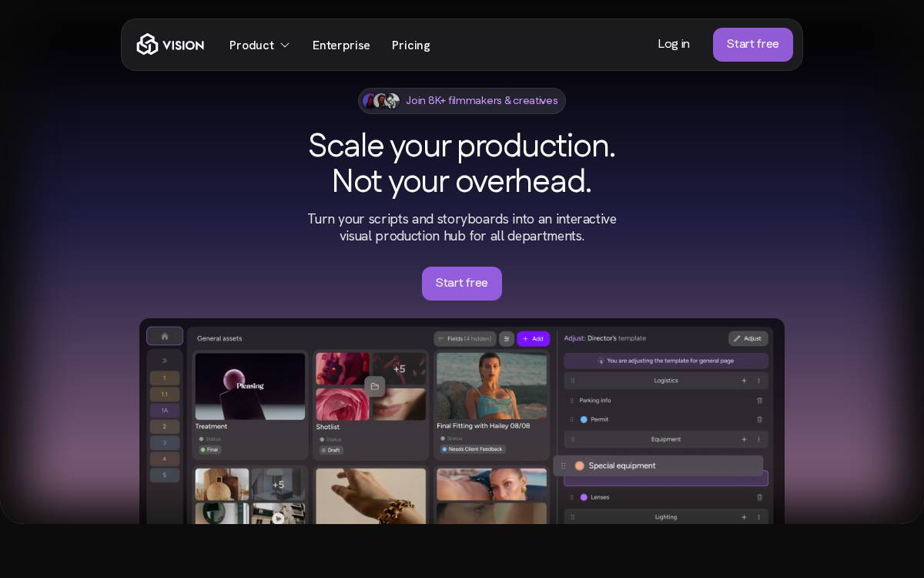Click the hand with bracelet thumbnail
Viewport: 924px width, 578px height.
(370, 496)
